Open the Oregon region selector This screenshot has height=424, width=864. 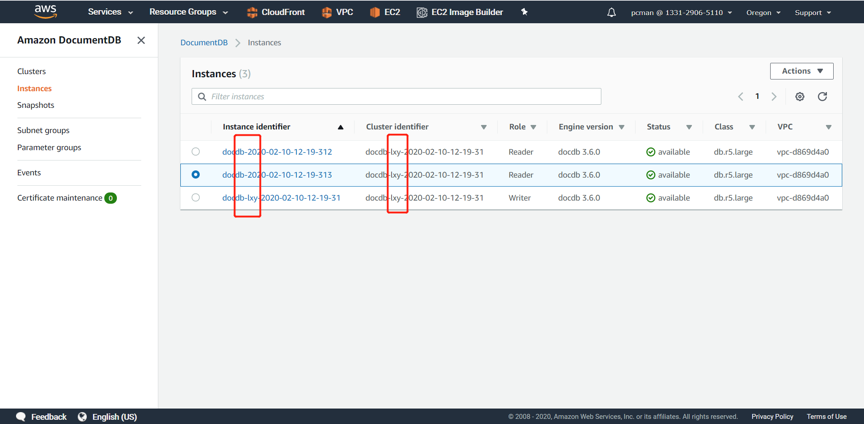click(763, 13)
